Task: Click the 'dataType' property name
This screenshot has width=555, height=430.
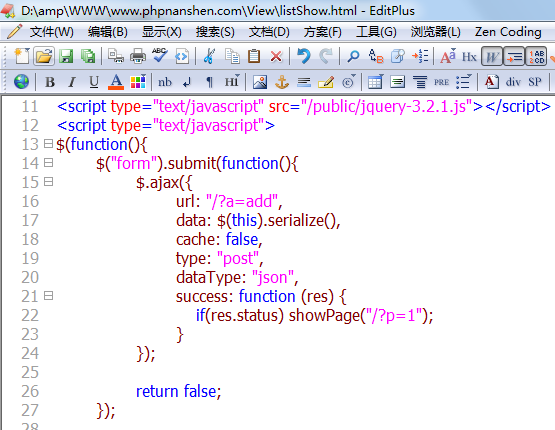Action: coord(208,277)
